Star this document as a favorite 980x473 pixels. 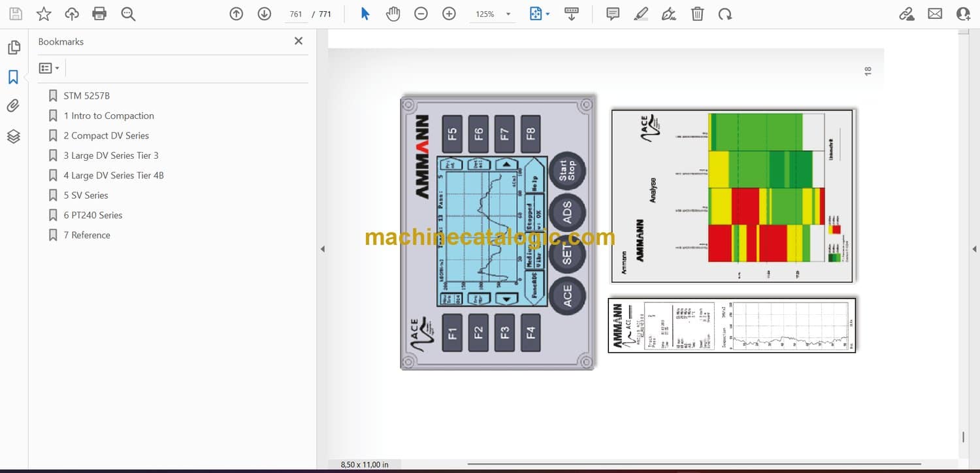coord(44,14)
